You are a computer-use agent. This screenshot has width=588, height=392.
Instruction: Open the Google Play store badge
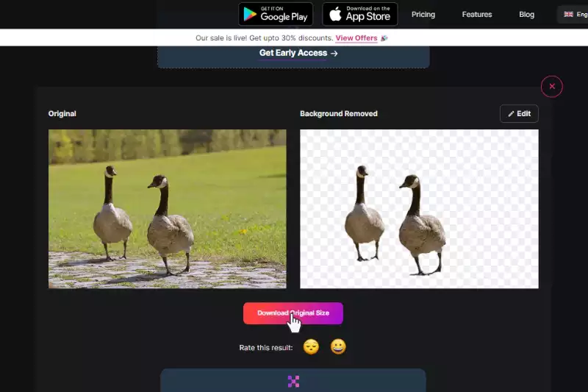[x=276, y=14]
